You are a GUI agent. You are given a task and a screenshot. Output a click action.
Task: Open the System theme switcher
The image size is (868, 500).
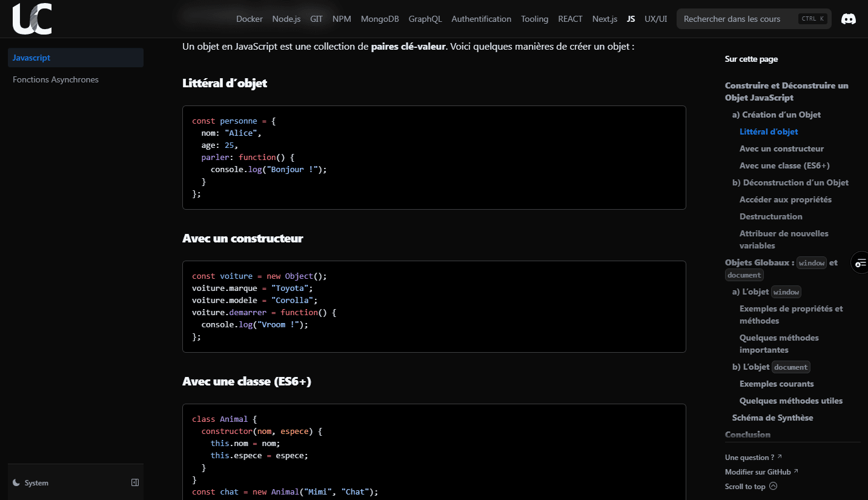pos(31,483)
